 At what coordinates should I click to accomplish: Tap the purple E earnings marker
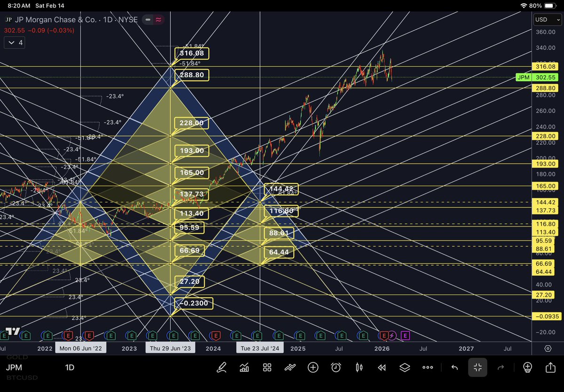click(x=405, y=336)
